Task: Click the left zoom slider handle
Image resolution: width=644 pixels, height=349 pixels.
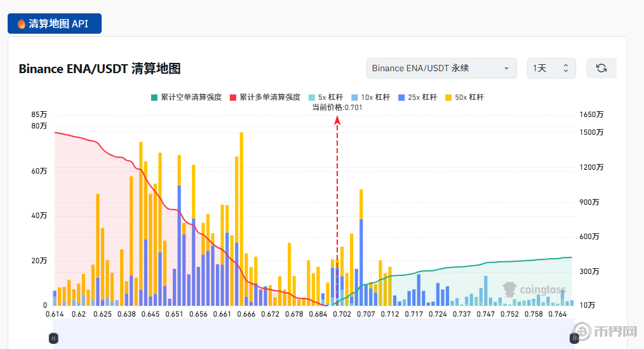Action: 53,338
